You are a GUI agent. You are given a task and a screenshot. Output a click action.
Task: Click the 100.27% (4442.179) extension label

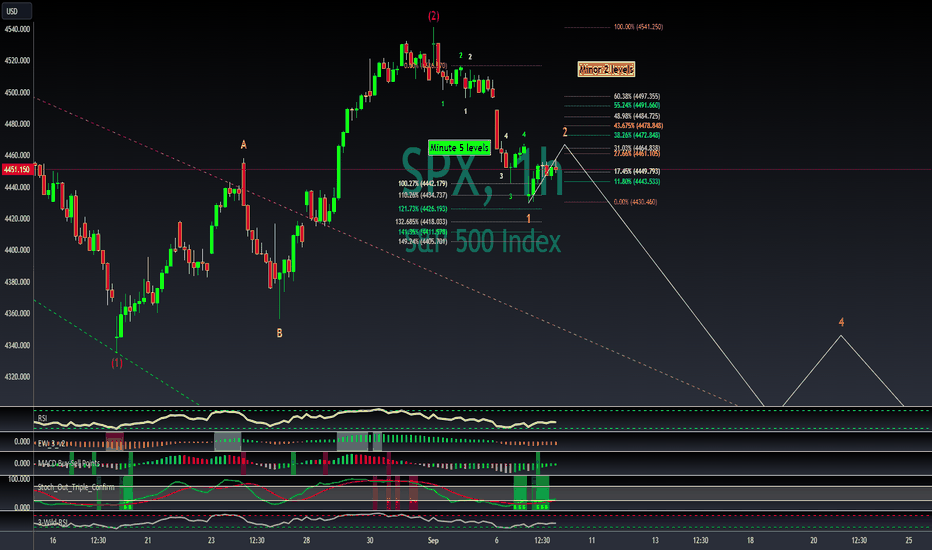click(423, 184)
